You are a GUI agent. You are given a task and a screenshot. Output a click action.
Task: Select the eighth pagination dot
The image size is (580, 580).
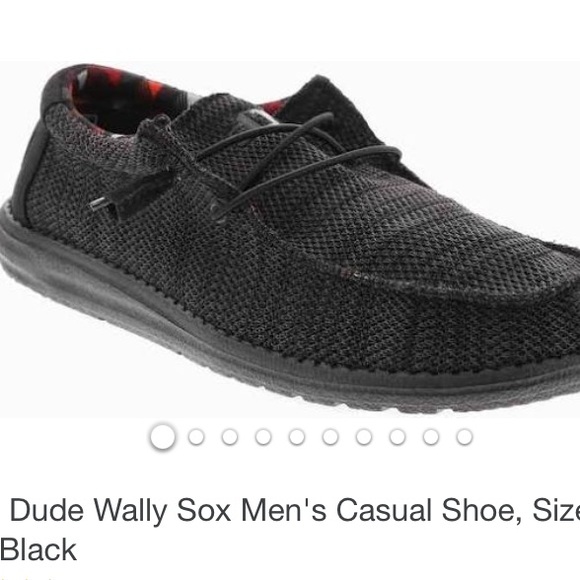pos(397,437)
